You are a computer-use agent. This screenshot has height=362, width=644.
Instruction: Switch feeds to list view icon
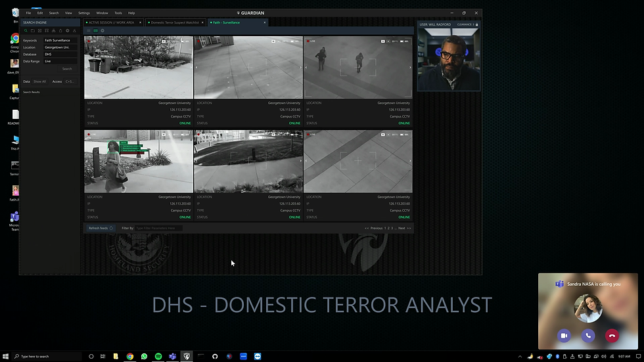[x=89, y=31]
